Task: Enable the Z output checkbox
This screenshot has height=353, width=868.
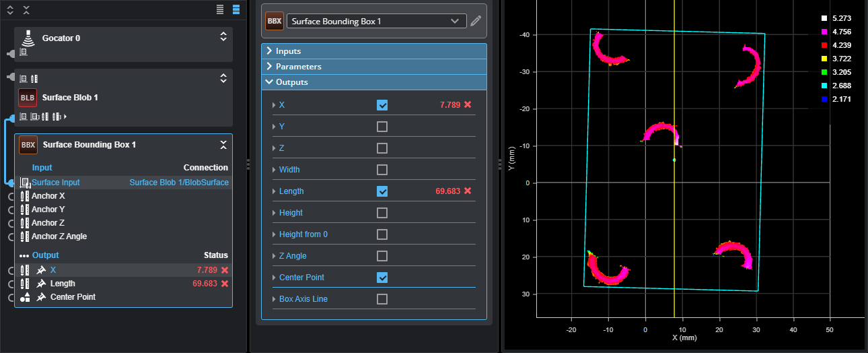Action: 382,148
